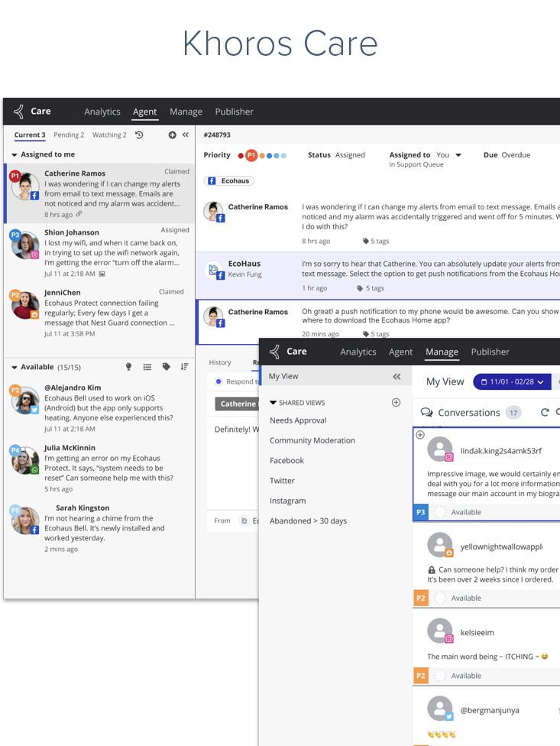
Task: Open the Needs Approval shared view
Action: (x=298, y=420)
